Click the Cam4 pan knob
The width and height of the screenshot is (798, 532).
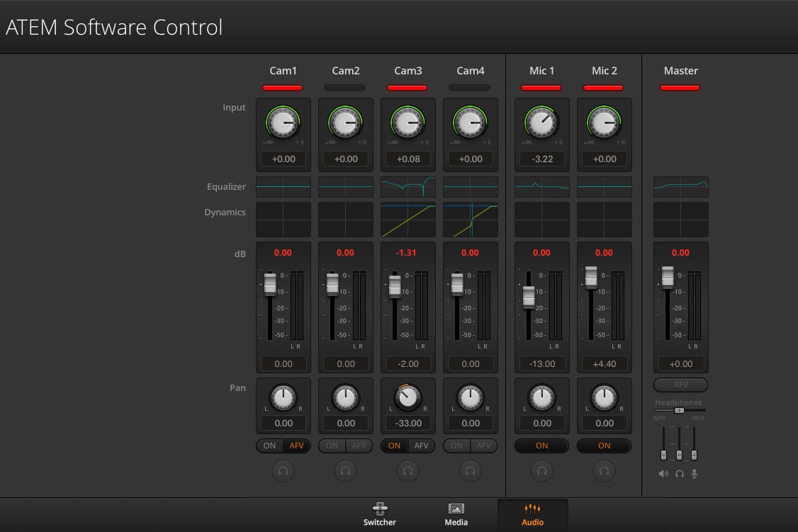pos(471,397)
